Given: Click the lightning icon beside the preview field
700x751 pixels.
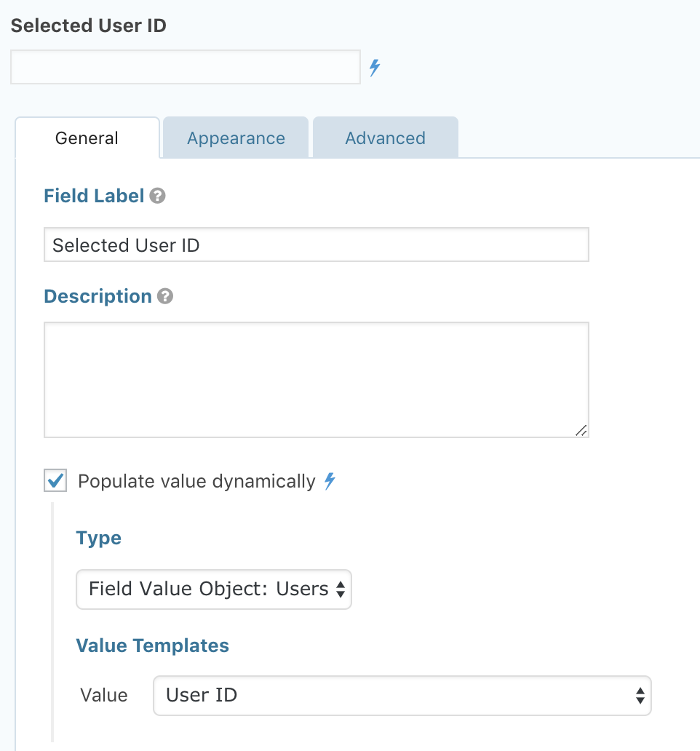Looking at the screenshot, I should (x=375, y=68).
